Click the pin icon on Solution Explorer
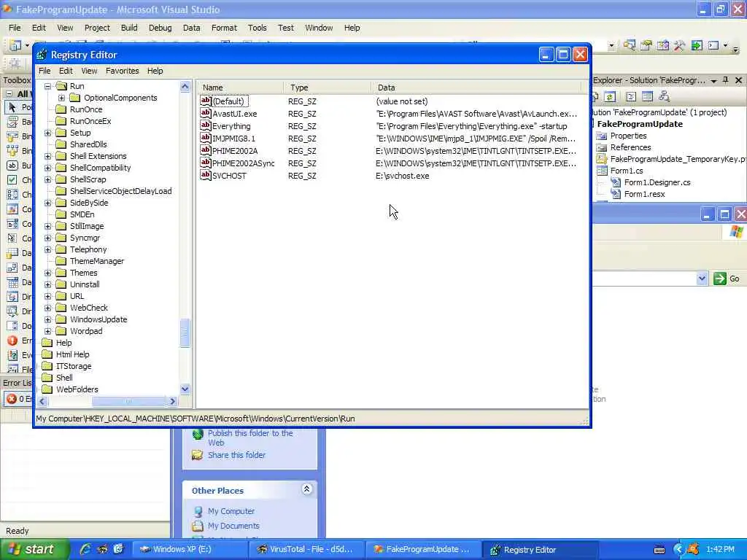The height and width of the screenshot is (560, 747). (726, 80)
